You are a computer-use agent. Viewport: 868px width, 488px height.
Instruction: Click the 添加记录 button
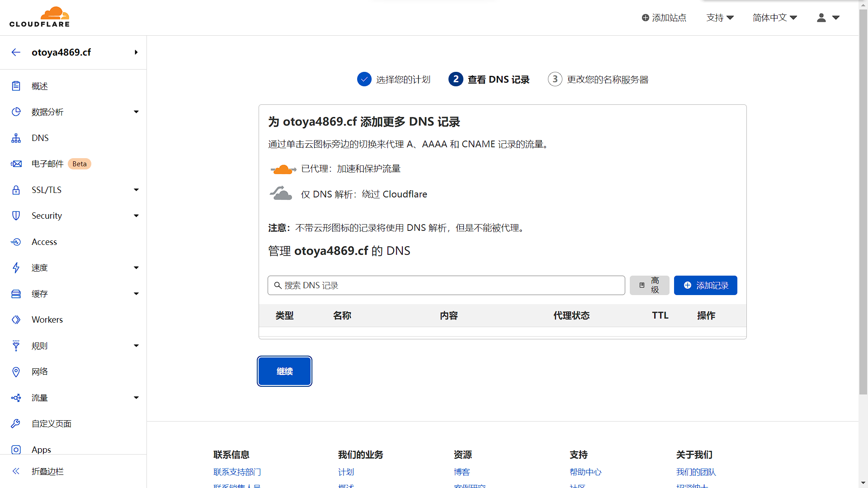[x=705, y=286]
